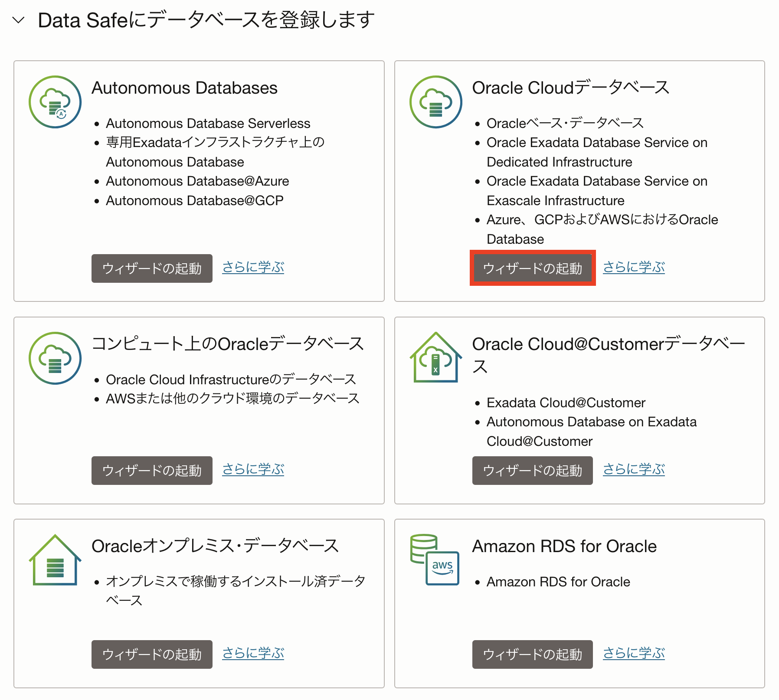This screenshot has width=779, height=700.
Task: Click the Data Safeにデータベースを登録します heading
Action: pyautogui.click(x=206, y=19)
